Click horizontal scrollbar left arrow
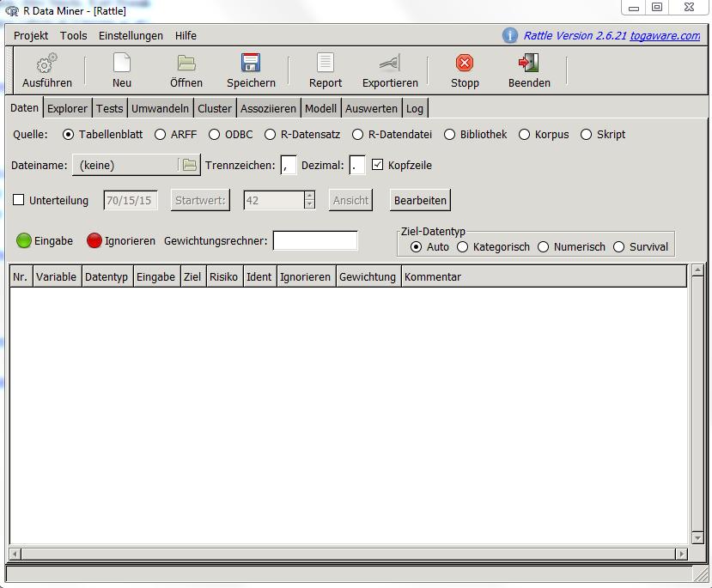The image size is (712, 588). pos(15,554)
